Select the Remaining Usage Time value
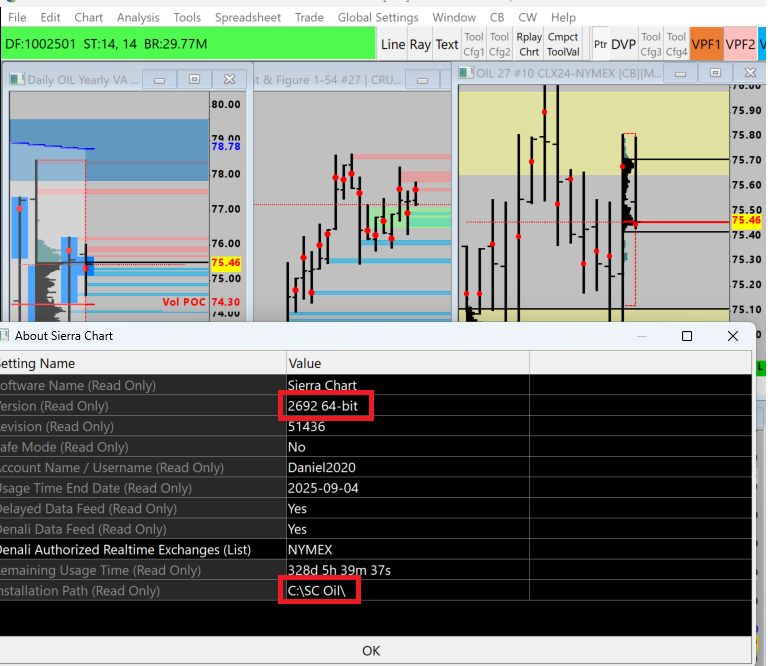The image size is (768, 666). point(339,571)
